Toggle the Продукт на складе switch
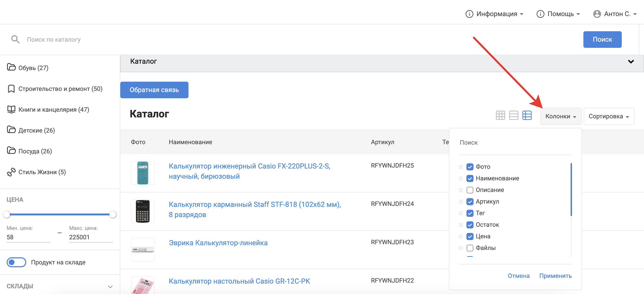Viewport: 644px width, 294px height. click(x=16, y=262)
